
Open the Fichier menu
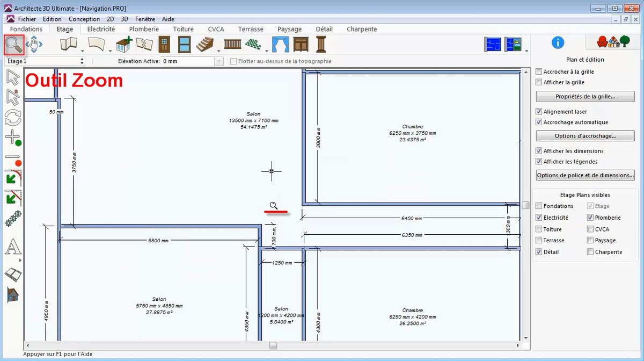(27, 19)
